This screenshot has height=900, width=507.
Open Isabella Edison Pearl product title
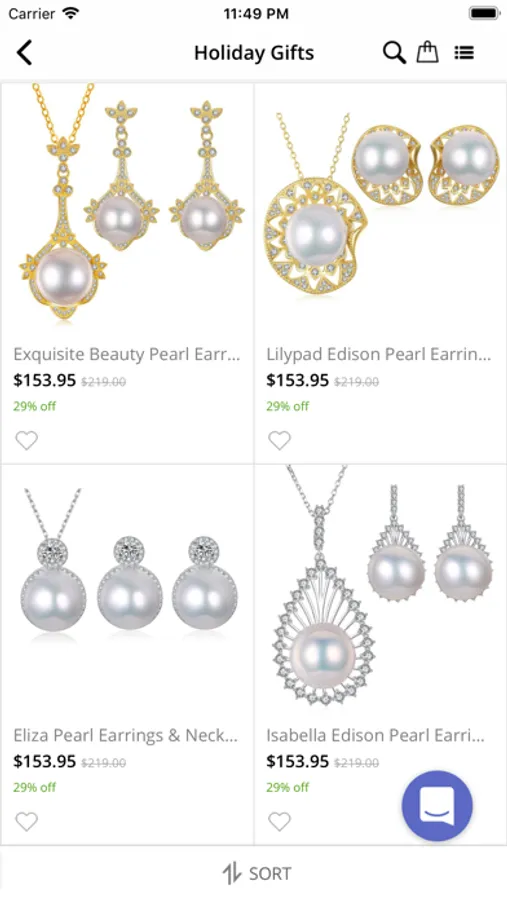click(376, 735)
